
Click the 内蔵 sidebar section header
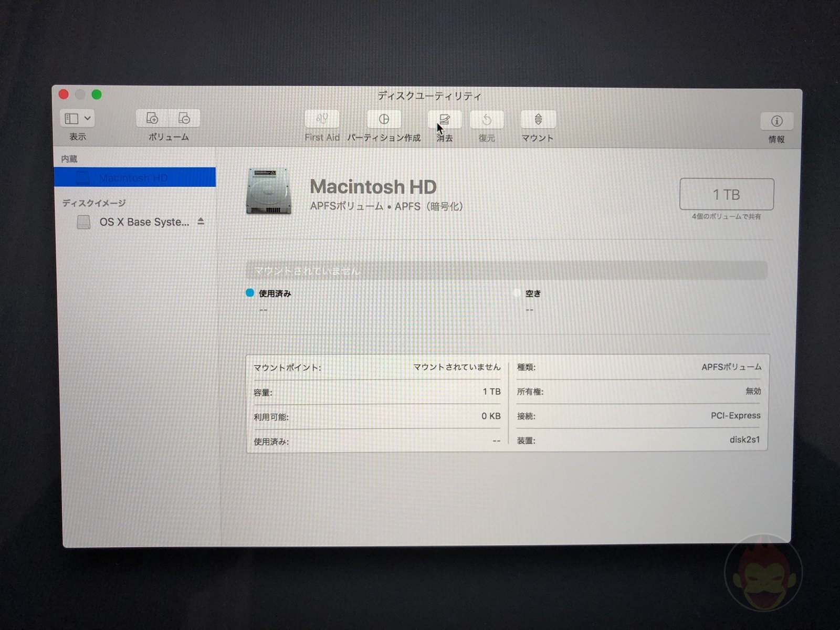click(x=69, y=159)
